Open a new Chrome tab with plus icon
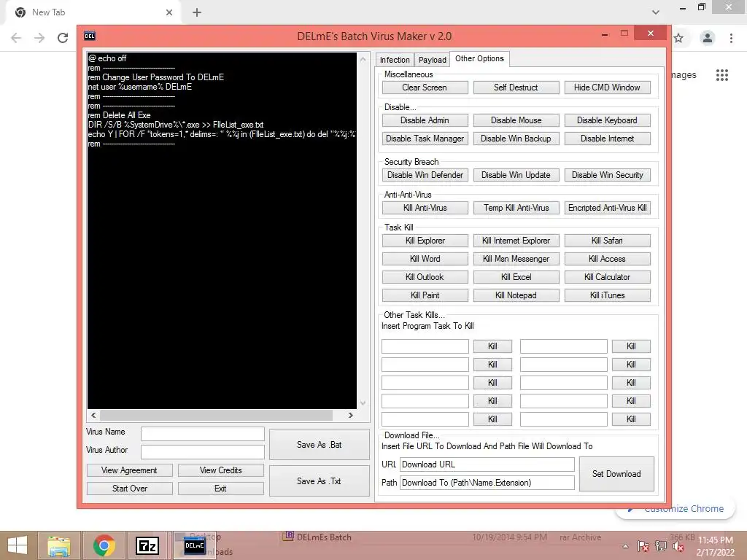The width and height of the screenshot is (747, 560). pyautogui.click(x=197, y=12)
